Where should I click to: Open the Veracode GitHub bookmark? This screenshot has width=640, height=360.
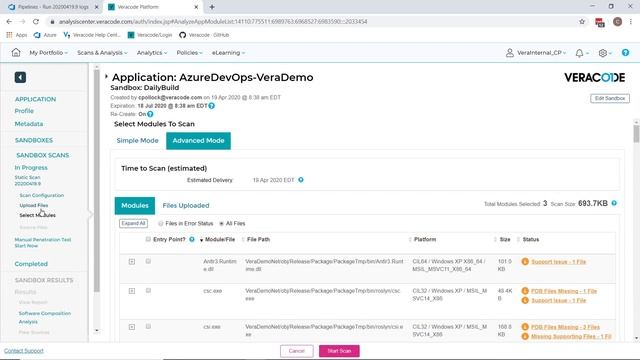(204, 35)
